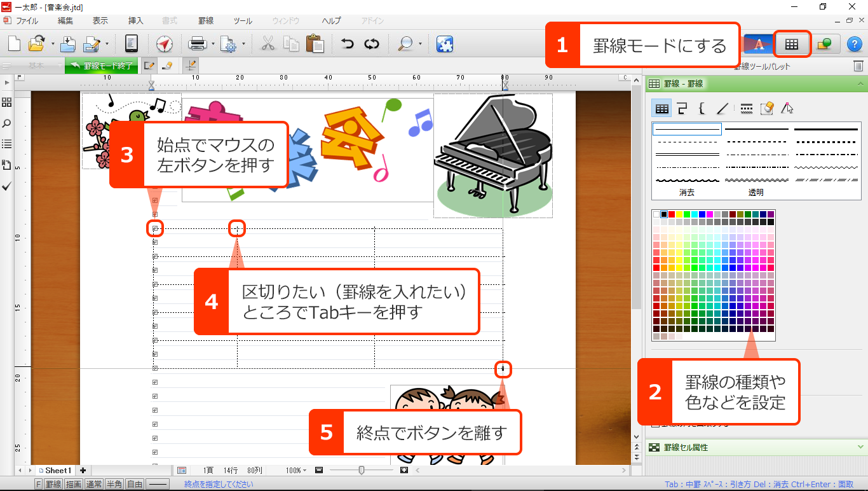Click the red compass navigation icon

click(x=165, y=45)
